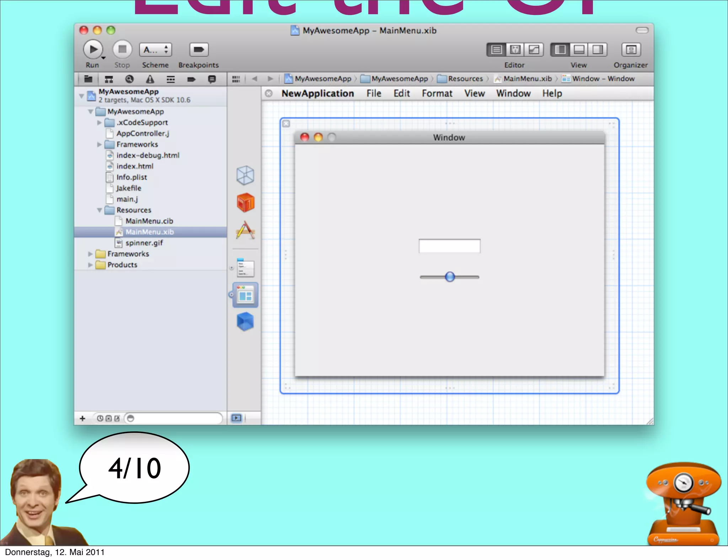The width and height of the screenshot is (728, 560).
Task: Expand the .xCodeSupport folder
Action: pos(99,123)
